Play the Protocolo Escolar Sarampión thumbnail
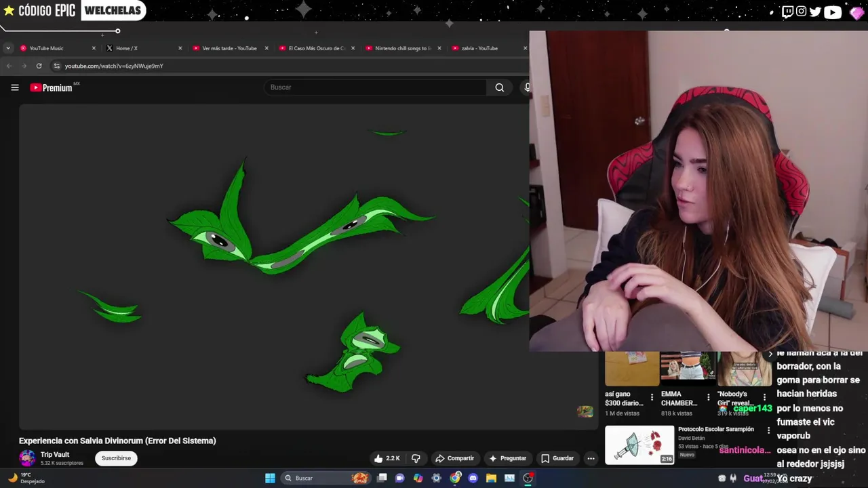Viewport: 868px width, 488px height. coord(639,445)
